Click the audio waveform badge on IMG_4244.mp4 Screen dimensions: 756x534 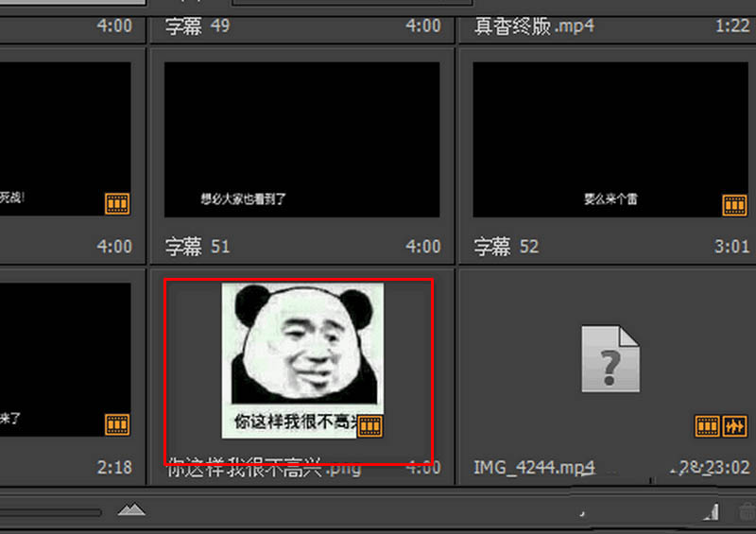point(735,426)
